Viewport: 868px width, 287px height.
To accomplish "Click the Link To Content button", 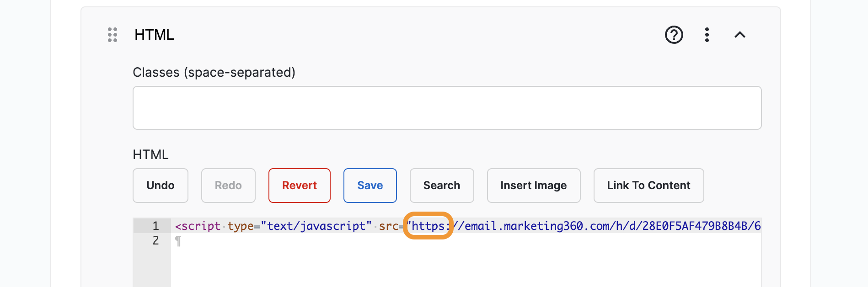I will [648, 186].
